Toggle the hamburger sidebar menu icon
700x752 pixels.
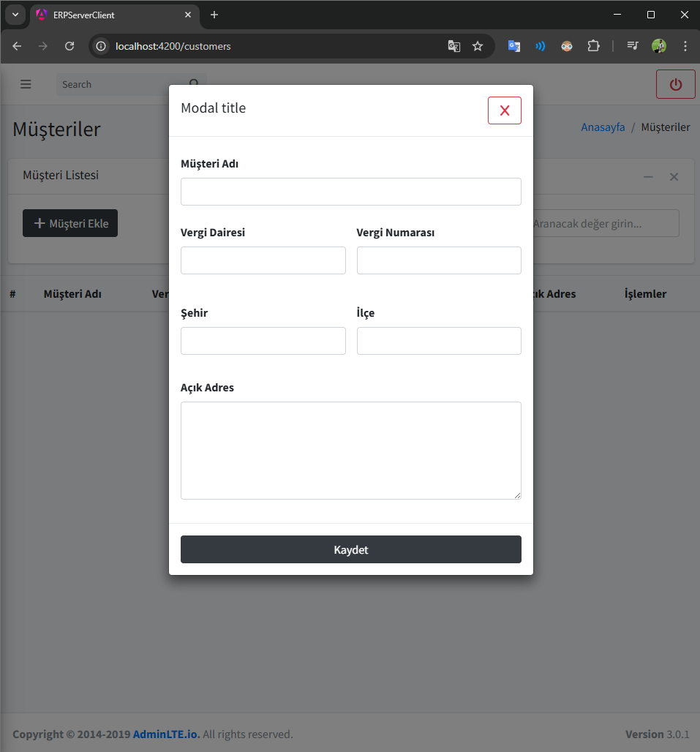[26, 84]
